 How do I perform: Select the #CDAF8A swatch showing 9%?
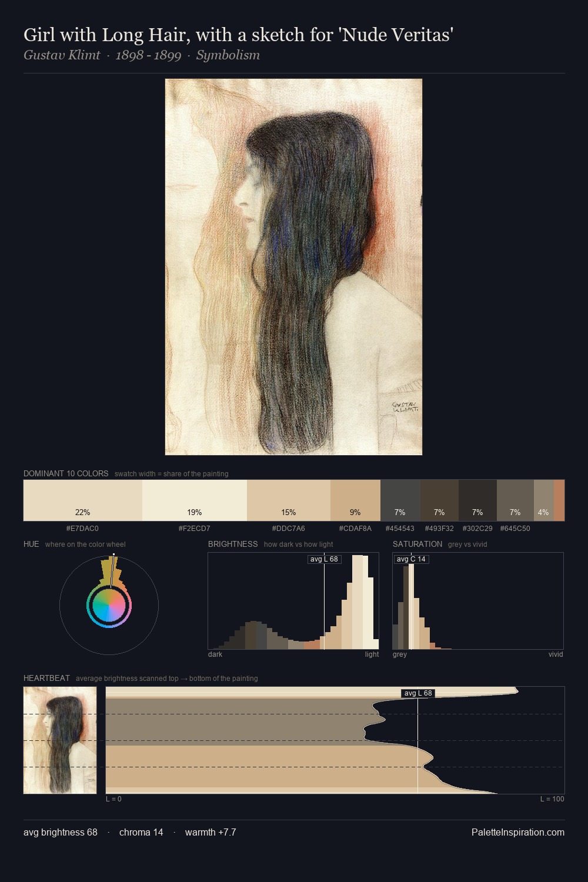click(355, 500)
